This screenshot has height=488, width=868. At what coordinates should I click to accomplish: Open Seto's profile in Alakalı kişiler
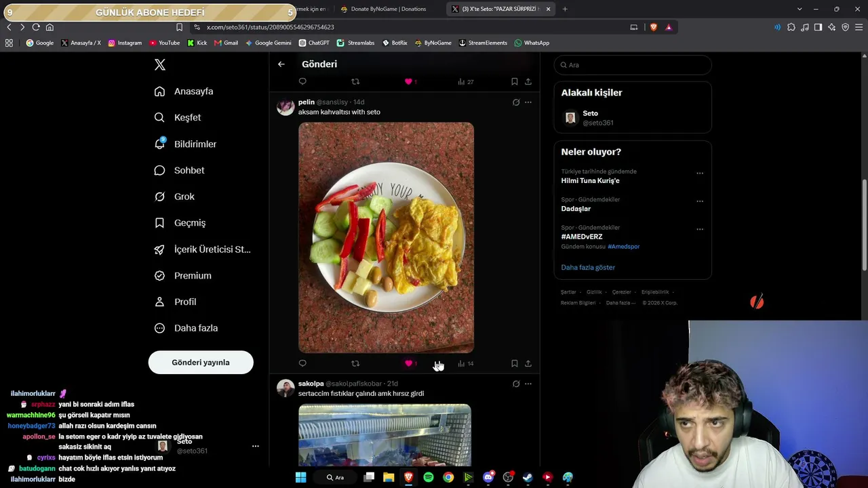[x=632, y=119]
